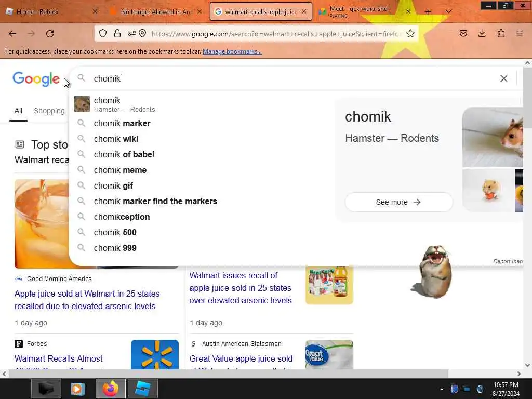This screenshot has width=532, height=399.
Task: Click See more in chomik panel
Action: 398,202
